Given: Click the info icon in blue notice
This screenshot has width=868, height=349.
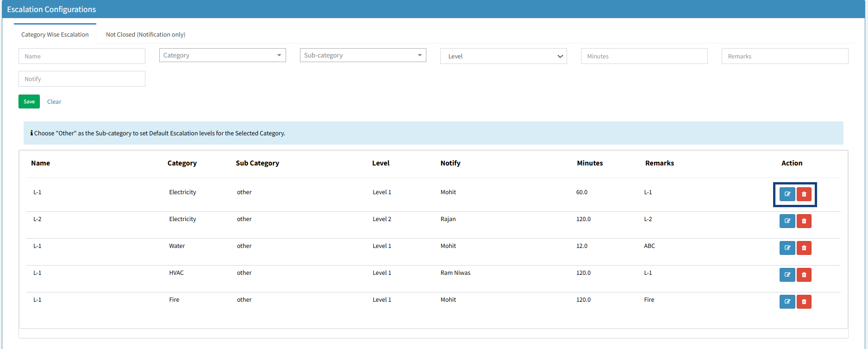Looking at the screenshot, I should pyautogui.click(x=31, y=133).
